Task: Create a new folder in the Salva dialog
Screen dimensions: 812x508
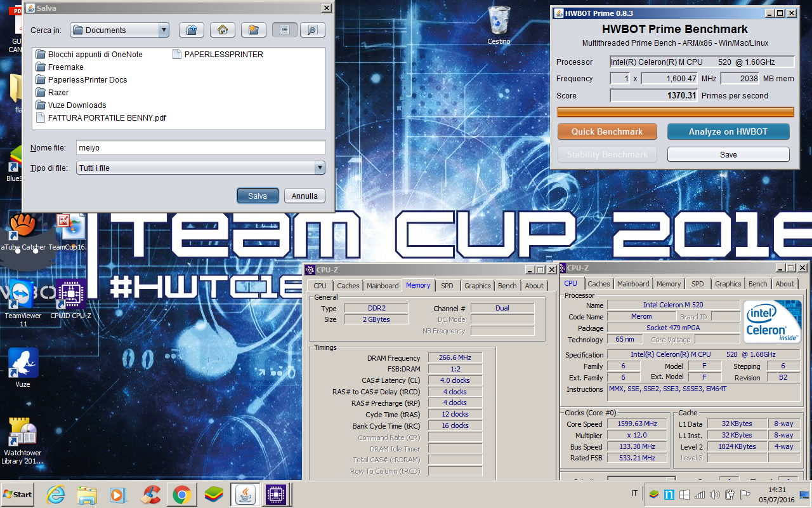Action: click(253, 30)
